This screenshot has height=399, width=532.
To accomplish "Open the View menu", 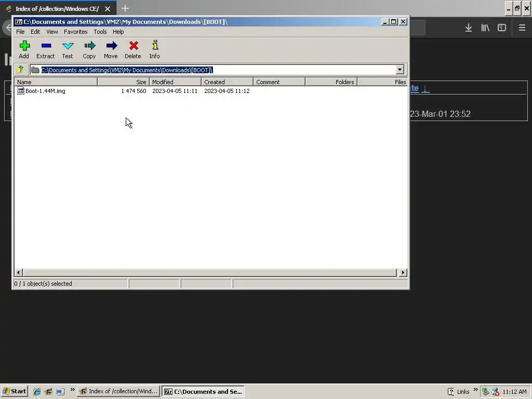I will (52, 32).
